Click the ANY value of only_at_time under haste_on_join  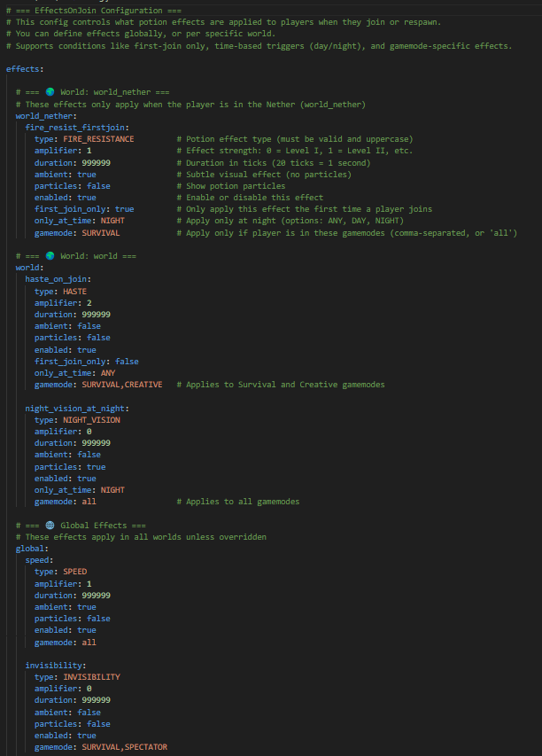point(108,373)
